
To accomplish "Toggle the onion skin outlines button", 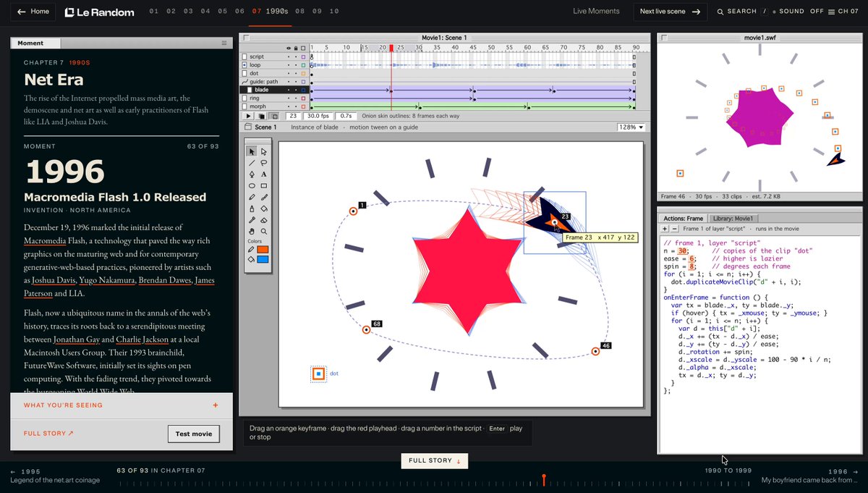I will click(x=274, y=116).
